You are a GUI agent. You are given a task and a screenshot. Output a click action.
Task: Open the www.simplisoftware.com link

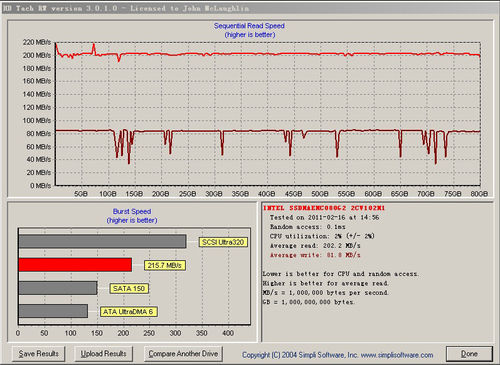coord(397,355)
